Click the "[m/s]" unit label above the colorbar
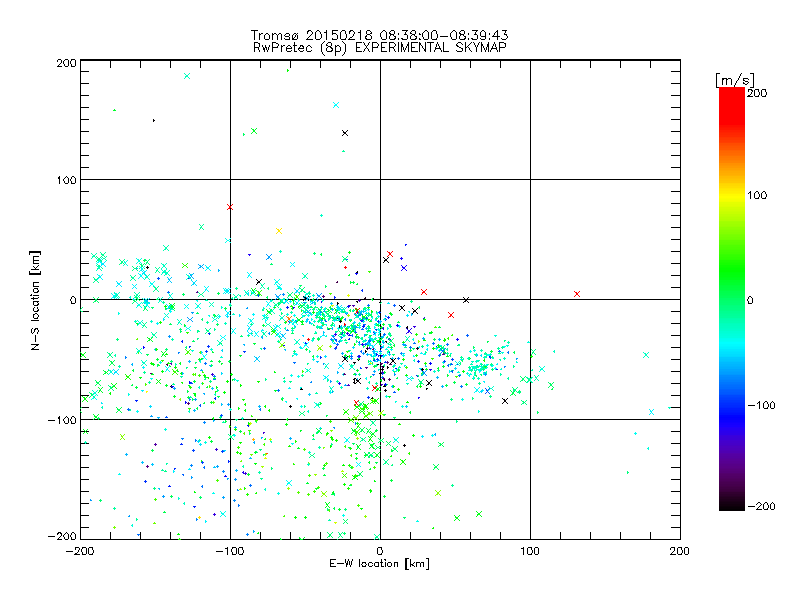This screenshot has height=600, width=800. (x=735, y=80)
